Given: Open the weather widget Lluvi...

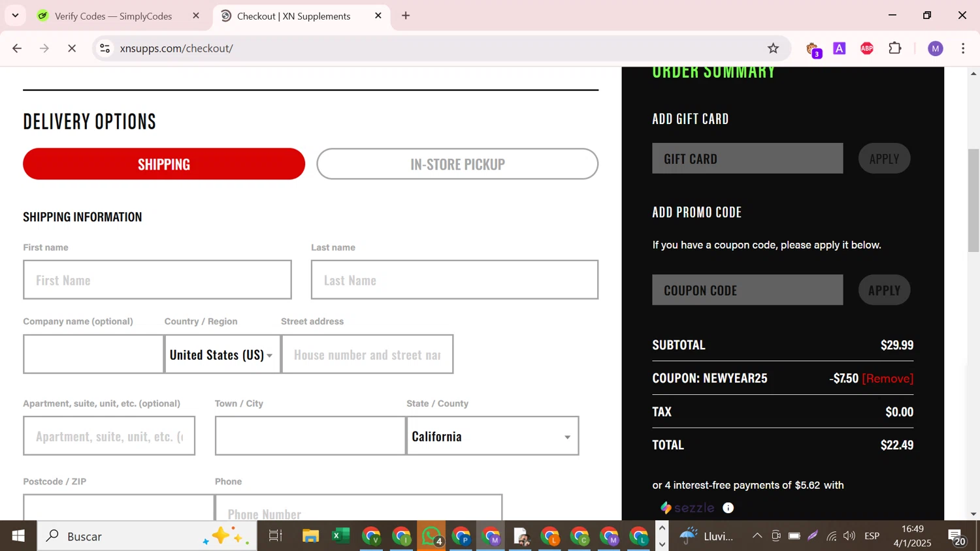Looking at the screenshot, I should coord(707,536).
